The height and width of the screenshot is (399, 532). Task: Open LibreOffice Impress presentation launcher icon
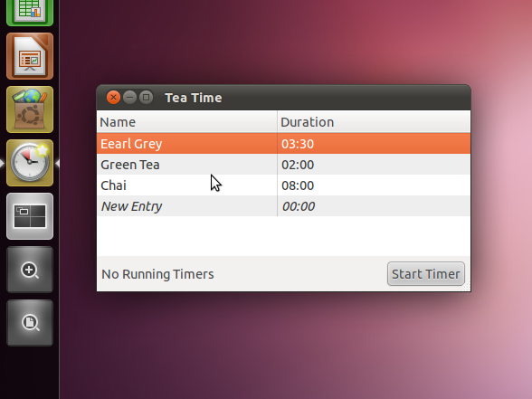tap(30, 56)
